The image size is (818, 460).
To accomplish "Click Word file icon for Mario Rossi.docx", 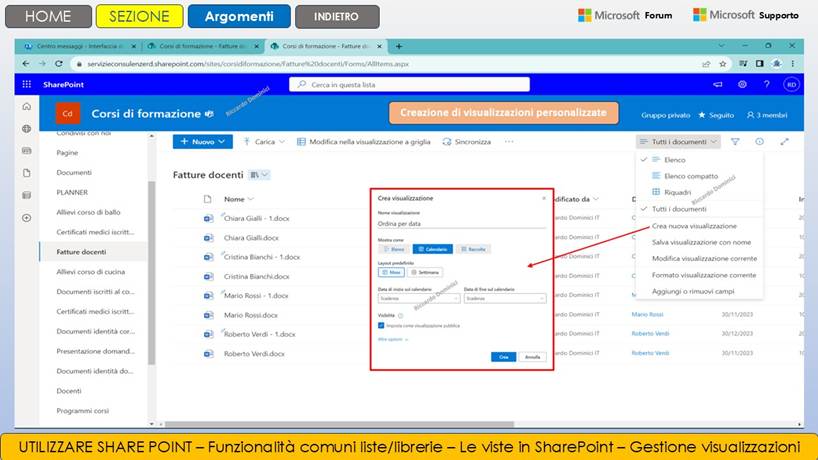I will click(208, 315).
